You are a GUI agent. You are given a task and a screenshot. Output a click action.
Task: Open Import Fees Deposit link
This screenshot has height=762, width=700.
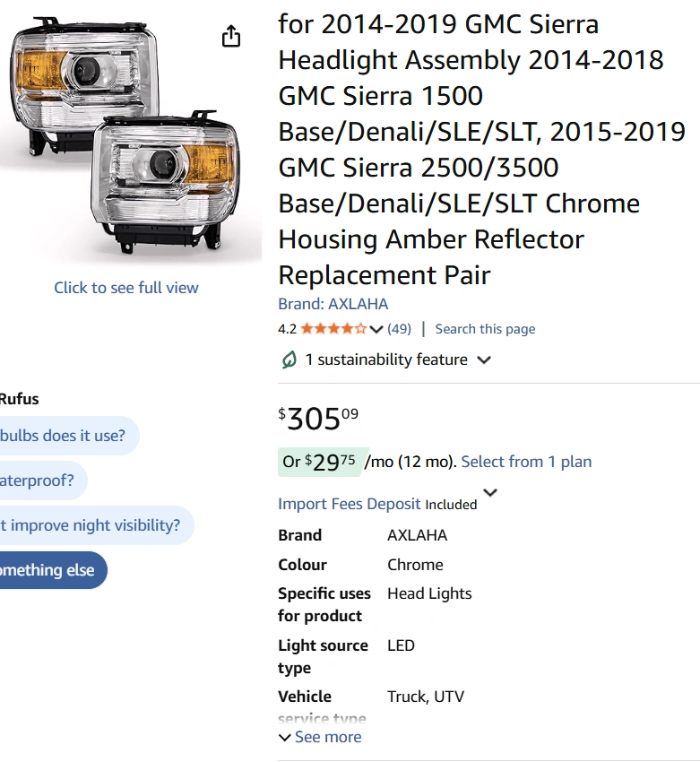pos(349,504)
